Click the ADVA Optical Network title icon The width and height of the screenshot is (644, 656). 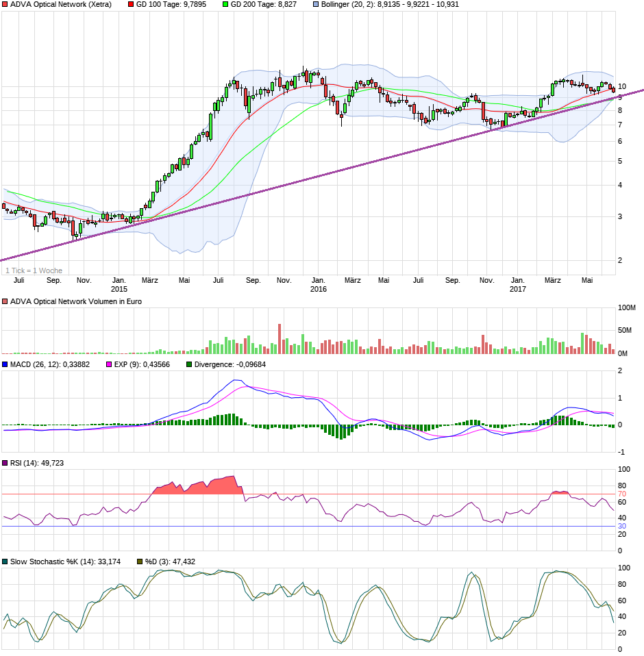(5, 6)
